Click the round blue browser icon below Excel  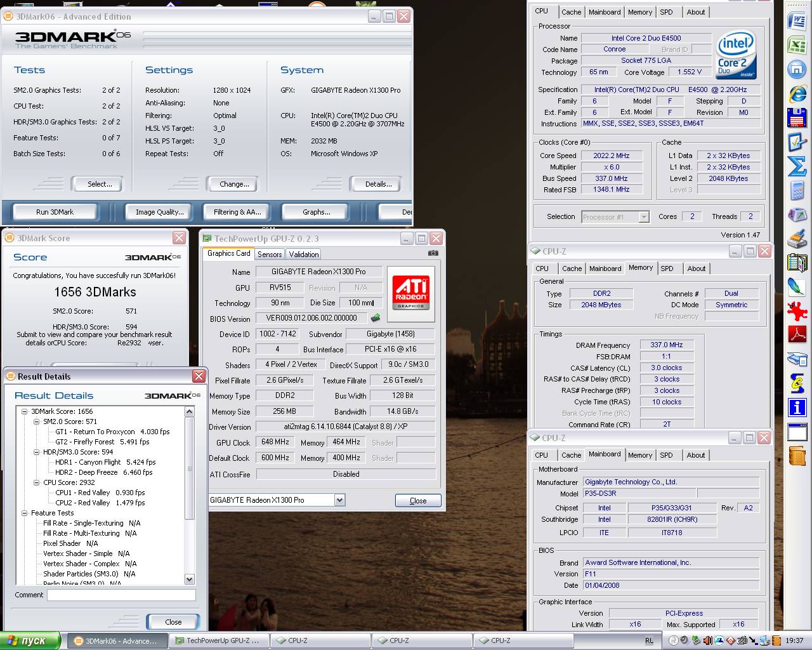pos(797,69)
